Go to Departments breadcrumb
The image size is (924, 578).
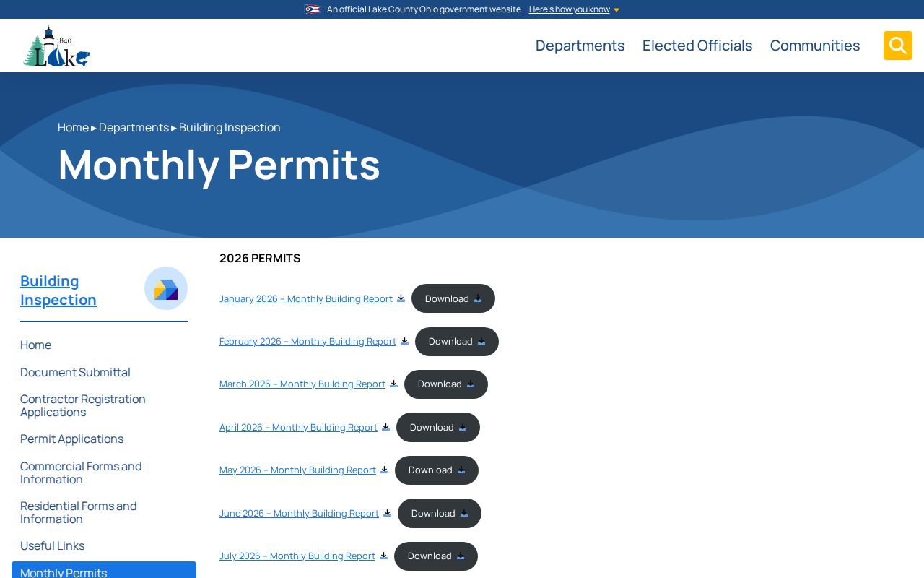[x=134, y=127]
